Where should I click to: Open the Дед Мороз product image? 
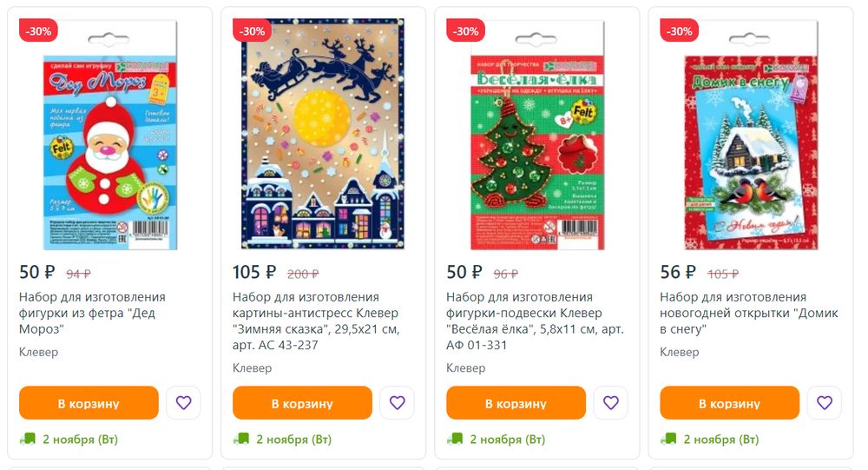(x=110, y=135)
